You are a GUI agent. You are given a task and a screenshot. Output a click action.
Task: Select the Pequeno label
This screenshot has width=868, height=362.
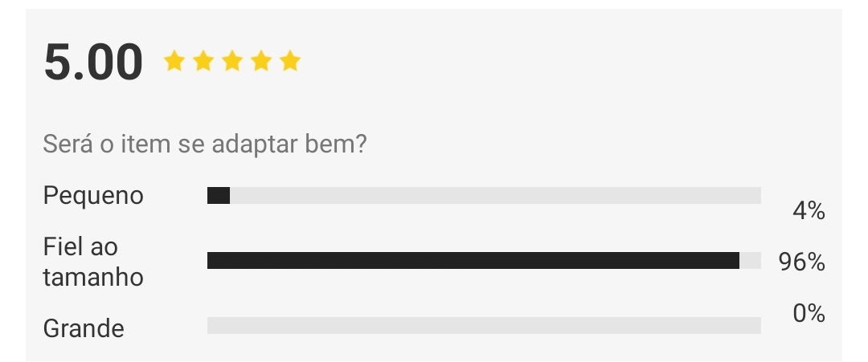coord(93,196)
